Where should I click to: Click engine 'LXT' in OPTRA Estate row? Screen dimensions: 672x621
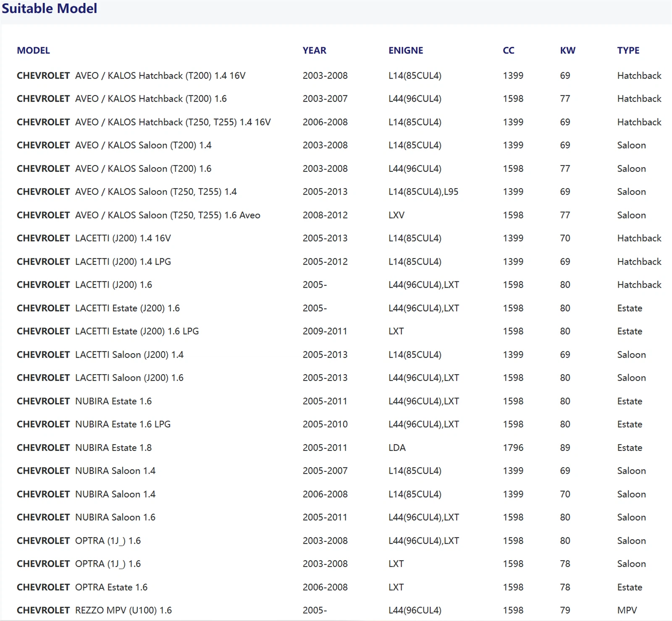[396, 587]
